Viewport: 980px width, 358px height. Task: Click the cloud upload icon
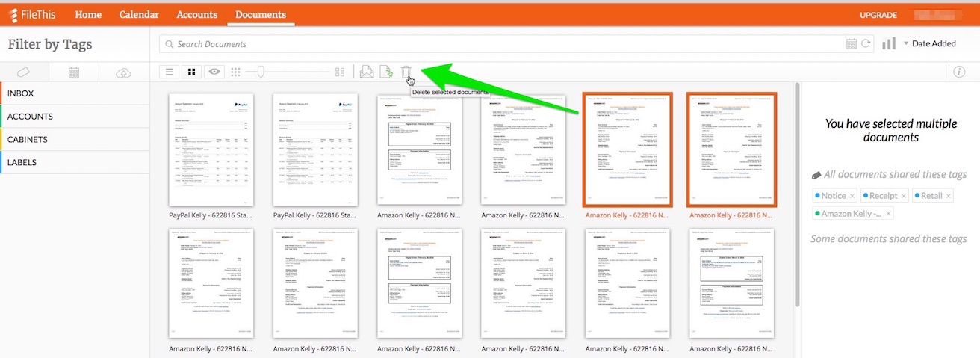(x=124, y=72)
